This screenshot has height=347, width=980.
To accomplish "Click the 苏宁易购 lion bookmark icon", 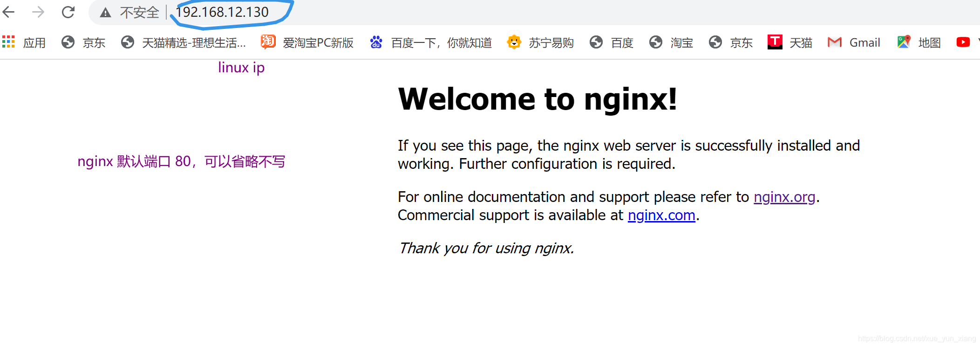I will 514,42.
